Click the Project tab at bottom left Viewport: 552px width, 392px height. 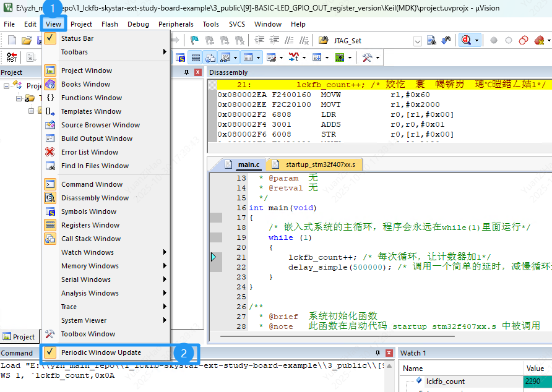coord(19,337)
